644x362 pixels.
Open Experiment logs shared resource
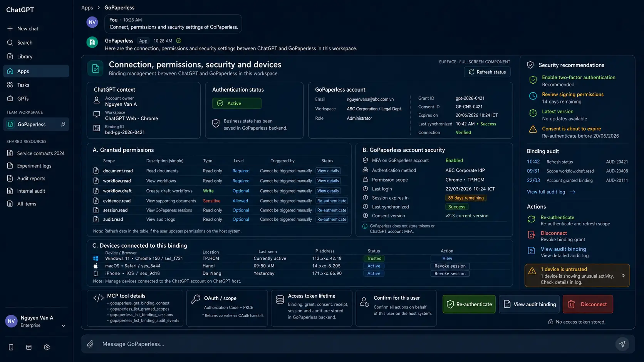click(x=29, y=166)
